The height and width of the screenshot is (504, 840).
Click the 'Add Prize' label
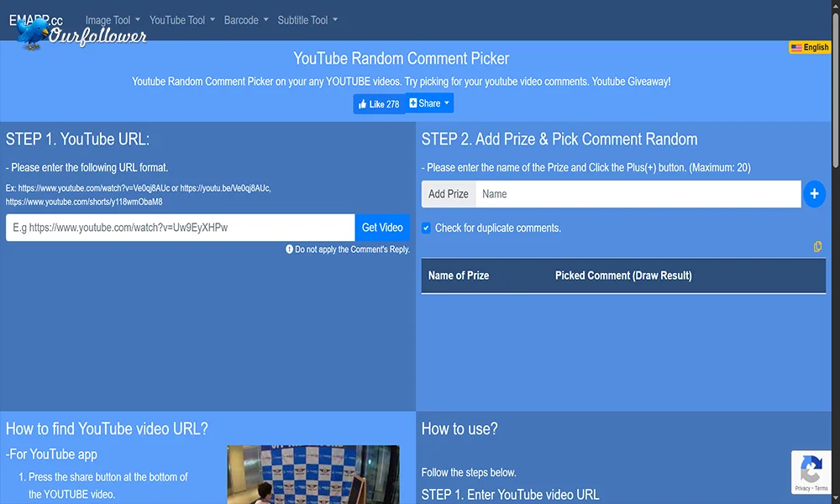pos(449,194)
